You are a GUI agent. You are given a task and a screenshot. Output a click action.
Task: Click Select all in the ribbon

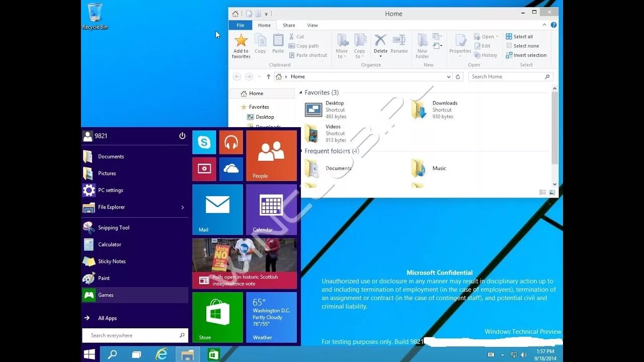(x=519, y=37)
